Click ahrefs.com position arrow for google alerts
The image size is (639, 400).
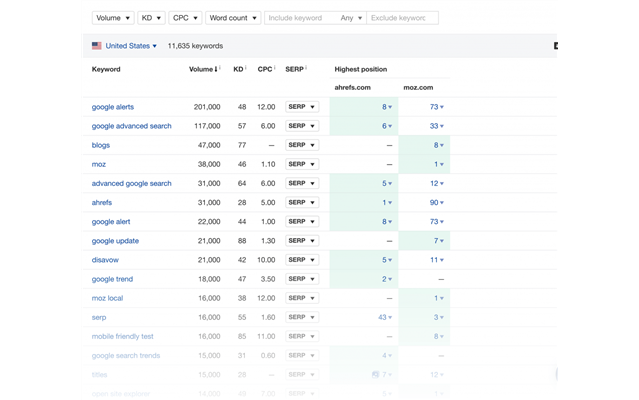391,107
